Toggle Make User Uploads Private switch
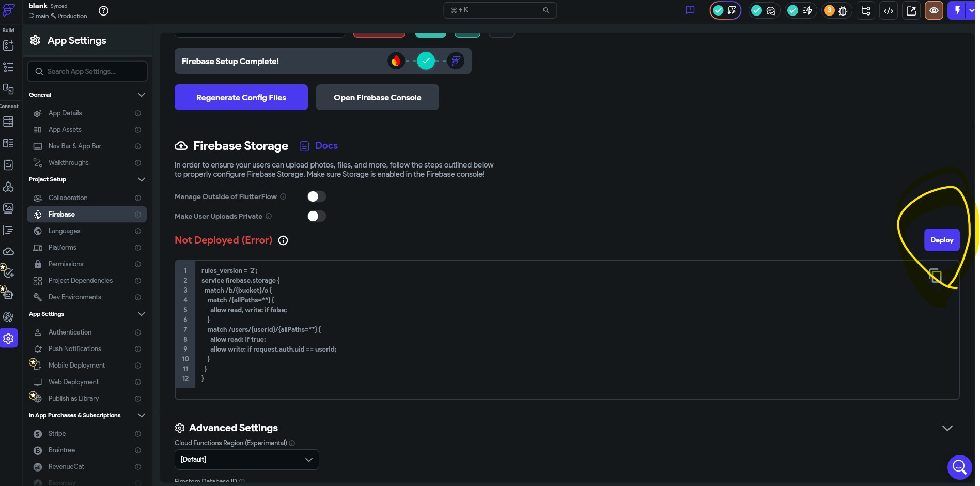The height and width of the screenshot is (486, 980). pyautogui.click(x=316, y=216)
